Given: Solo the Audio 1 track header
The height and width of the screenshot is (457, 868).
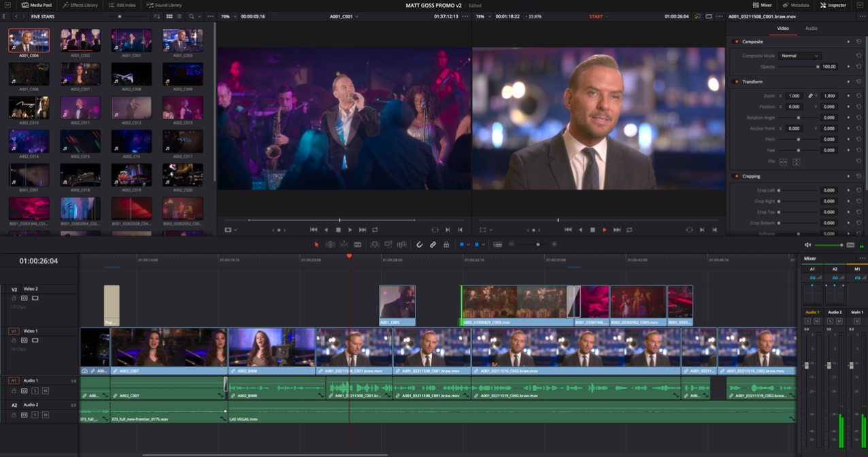Looking at the screenshot, I should 35,391.
